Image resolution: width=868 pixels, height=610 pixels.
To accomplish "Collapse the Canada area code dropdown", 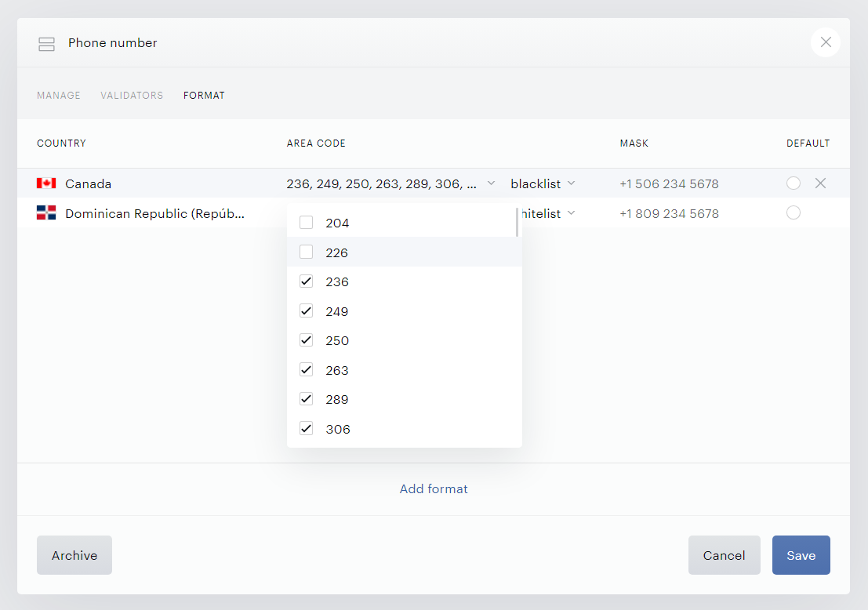I will pyautogui.click(x=491, y=183).
